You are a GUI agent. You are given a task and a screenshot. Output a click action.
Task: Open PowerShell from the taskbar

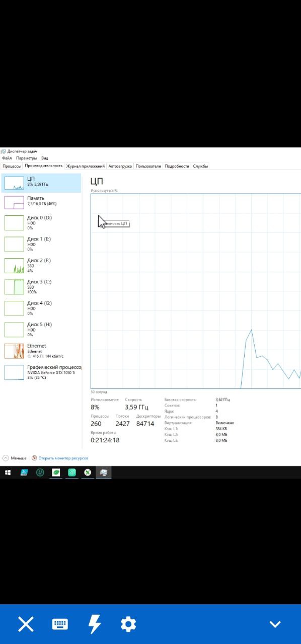(24, 472)
